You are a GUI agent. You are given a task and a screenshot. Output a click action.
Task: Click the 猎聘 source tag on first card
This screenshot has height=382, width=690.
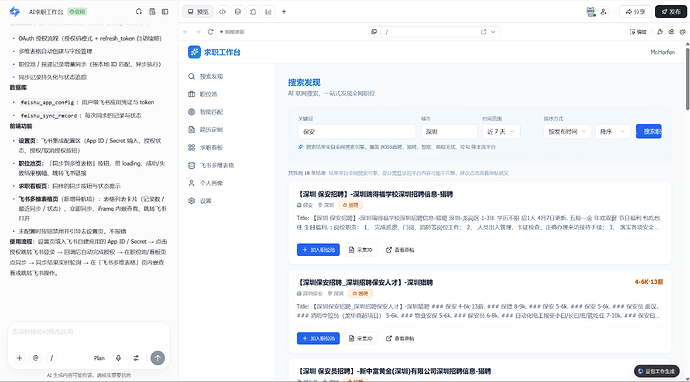pyautogui.click(x=351, y=205)
